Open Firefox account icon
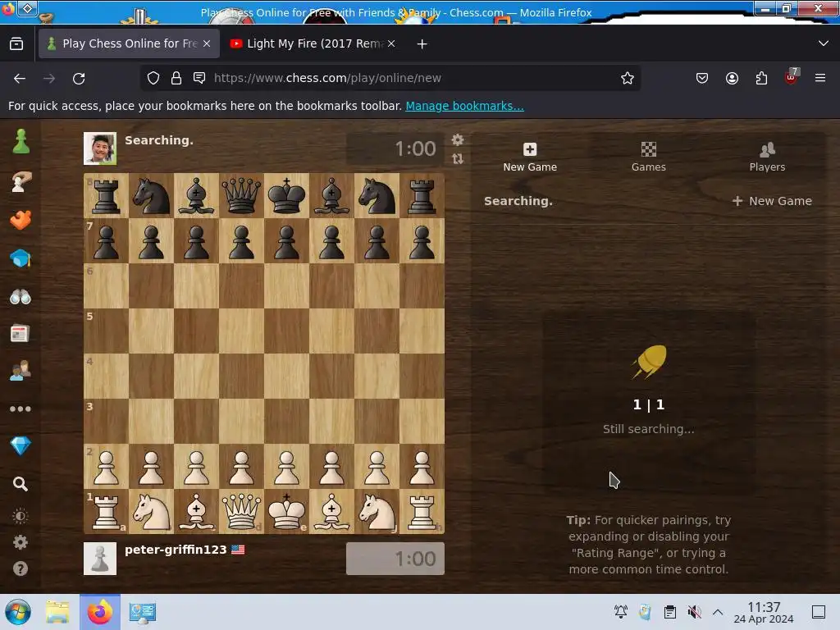This screenshot has height=630, width=840. pos(732,78)
